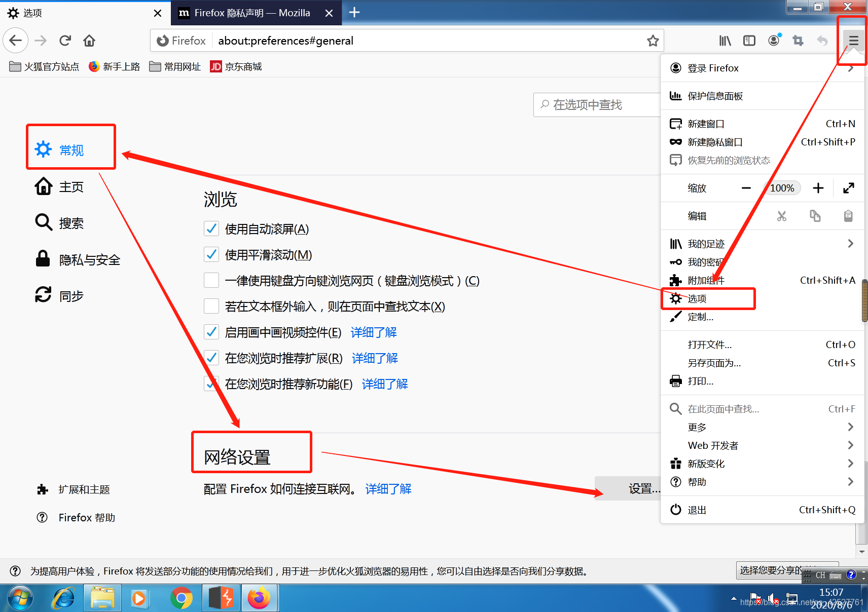Uncheck 使用自动滚屏 option

(x=211, y=228)
